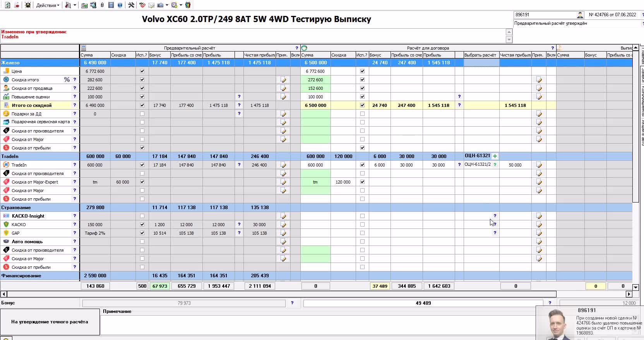Click help question mark in Предварительный расчёт header

pyautogui.click(x=297, y=48)
